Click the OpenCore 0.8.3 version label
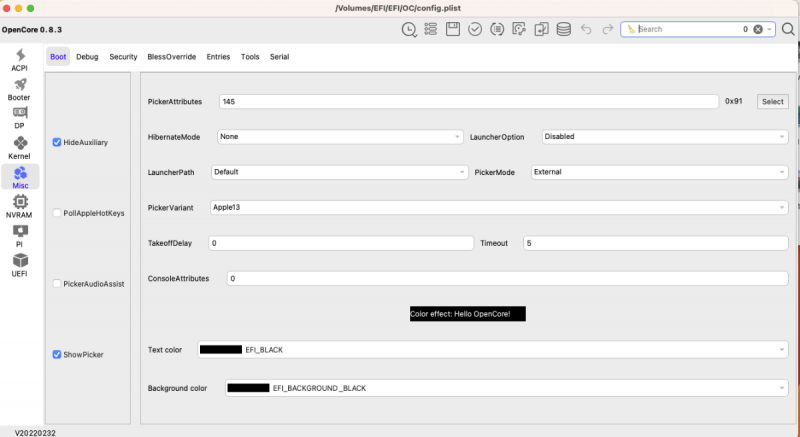The height and width of the screenshot is (437, 800). pos(32,30)
